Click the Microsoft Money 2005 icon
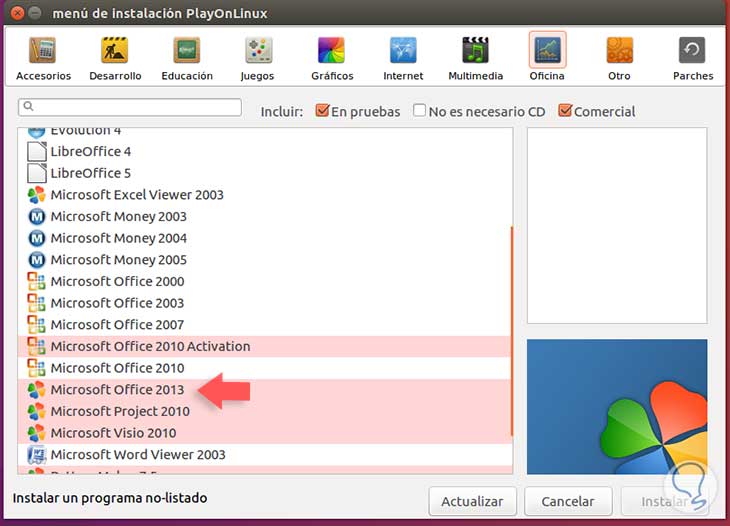 (x=37, y=260)
